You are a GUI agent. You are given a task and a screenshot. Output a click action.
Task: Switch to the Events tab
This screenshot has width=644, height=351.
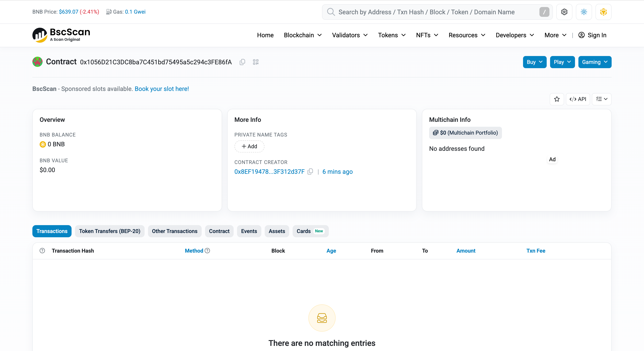(x=249, y=231)
